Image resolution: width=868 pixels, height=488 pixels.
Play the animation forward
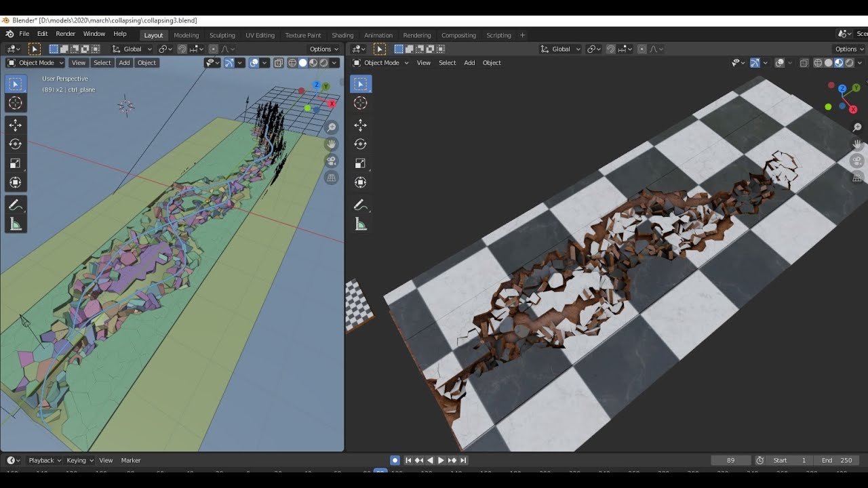coord(441,460)
